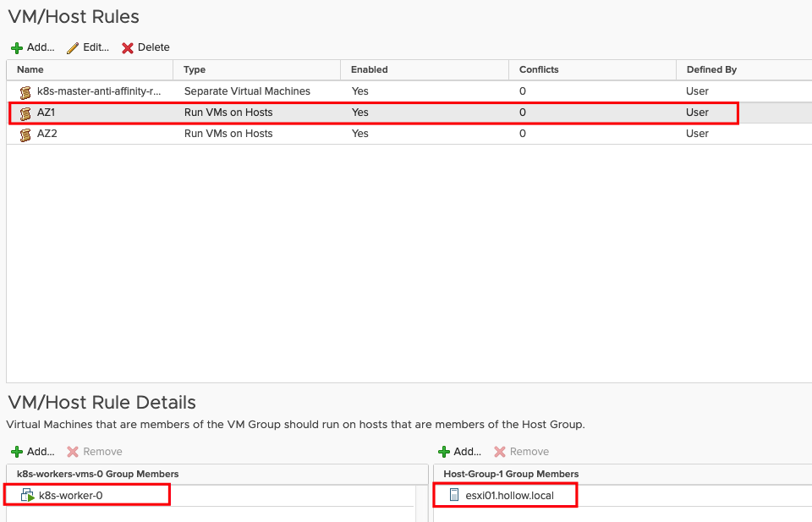
Task: Click the scroll icon next to AZ1
Action: 25,113
